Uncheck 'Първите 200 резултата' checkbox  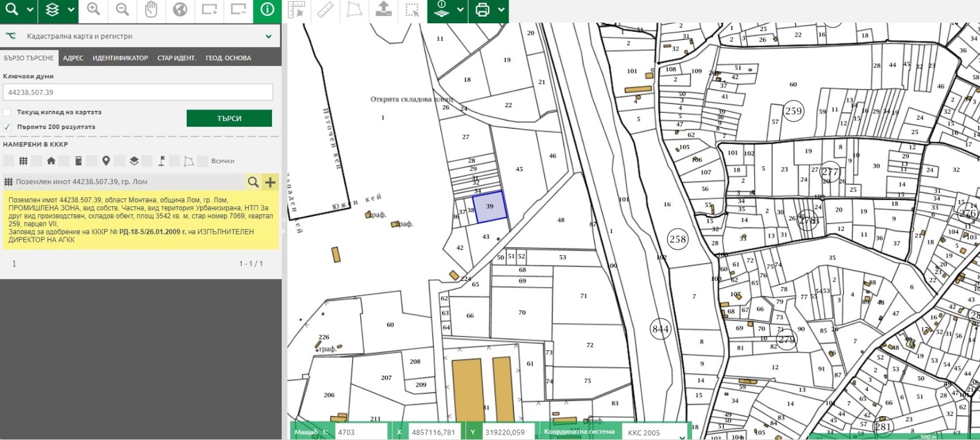tap(7, 127)
